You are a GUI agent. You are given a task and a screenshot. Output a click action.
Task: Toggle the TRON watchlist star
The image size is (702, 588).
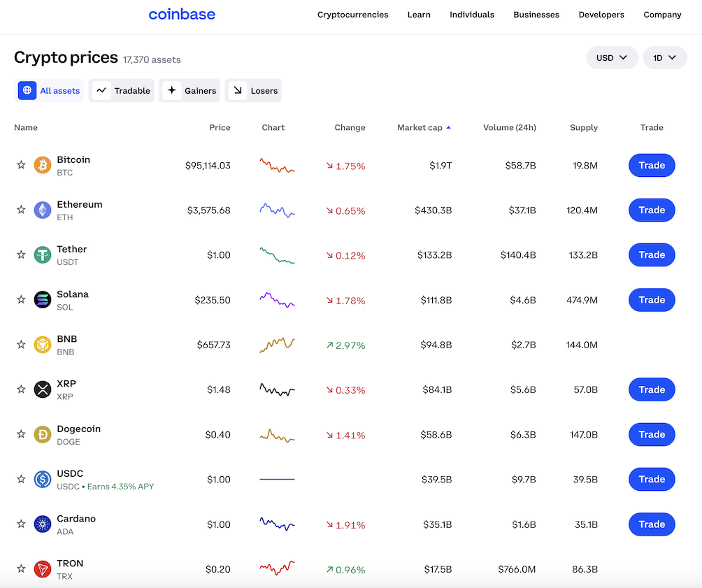[x=21, y=568]
